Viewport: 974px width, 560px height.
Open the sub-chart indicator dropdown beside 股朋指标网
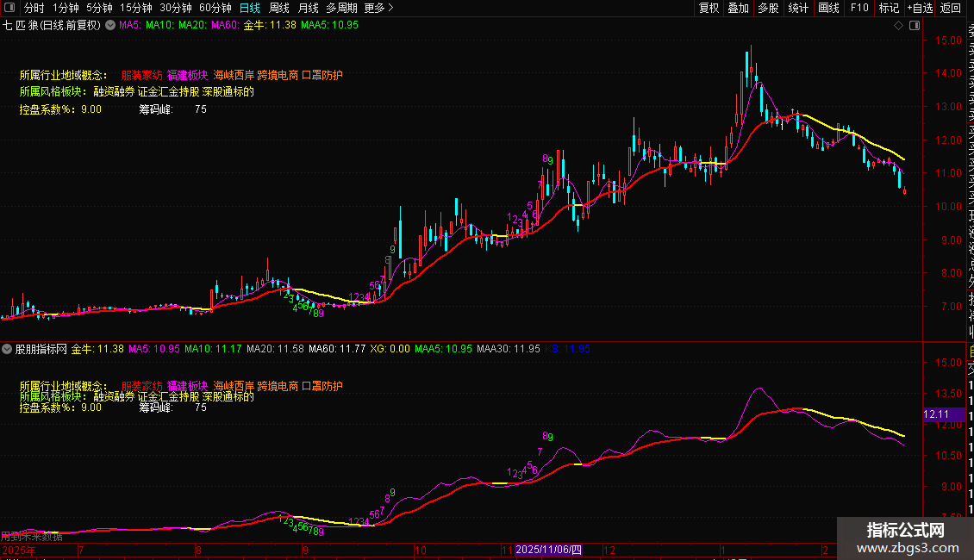tap(8, 349)
